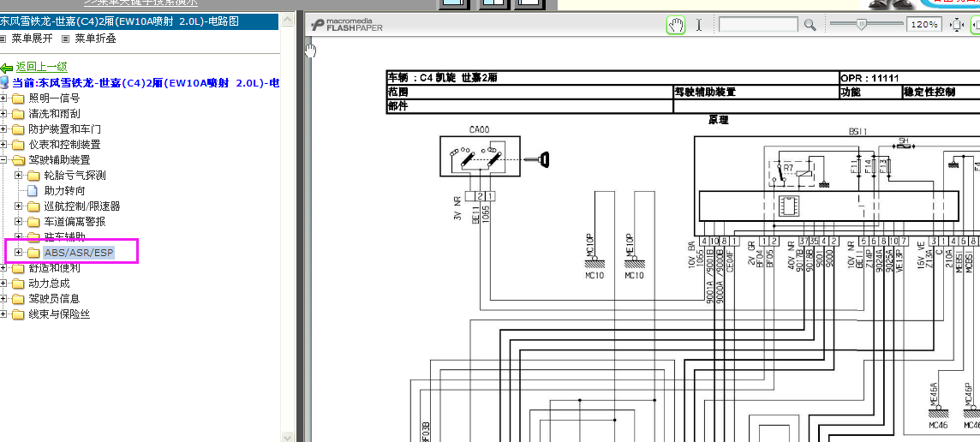Click the 车辆 : C4 凯旋 世嘉2厢 cell
This screenshot has width=980, height=442.
click(x=612, y=78)
